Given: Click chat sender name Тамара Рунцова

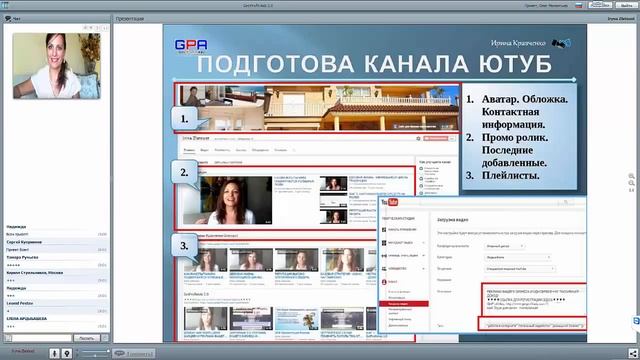Looking at the screenshot, I should pos(22,258).
